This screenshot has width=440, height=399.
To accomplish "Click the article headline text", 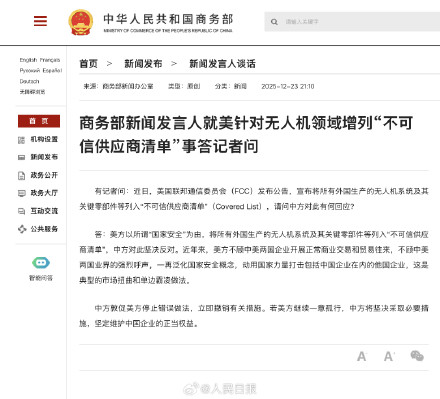I will (246, 135).
